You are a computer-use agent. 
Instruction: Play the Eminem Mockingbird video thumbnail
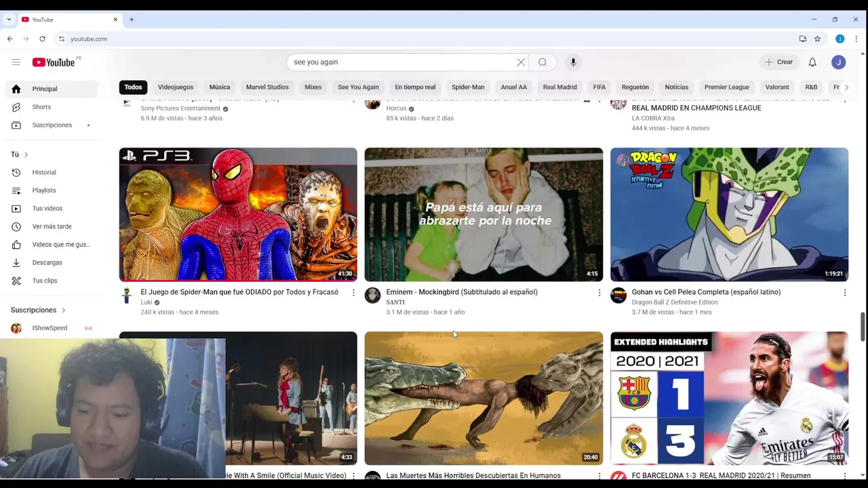(x=484, y=214)
